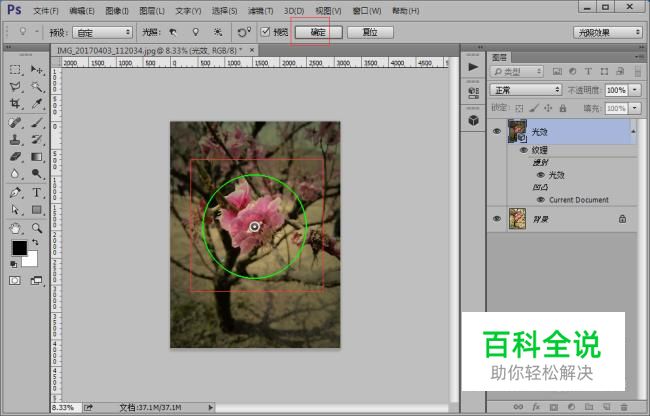Open the 3D panel cube icon
The height and width of the screenshot is (416, 650).
click(x=473, y=121)
